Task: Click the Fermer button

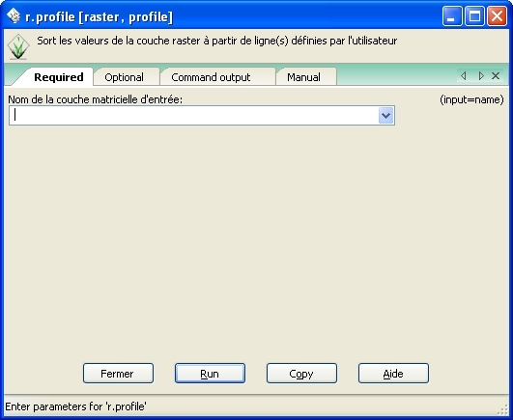Action: pos(118,374)
